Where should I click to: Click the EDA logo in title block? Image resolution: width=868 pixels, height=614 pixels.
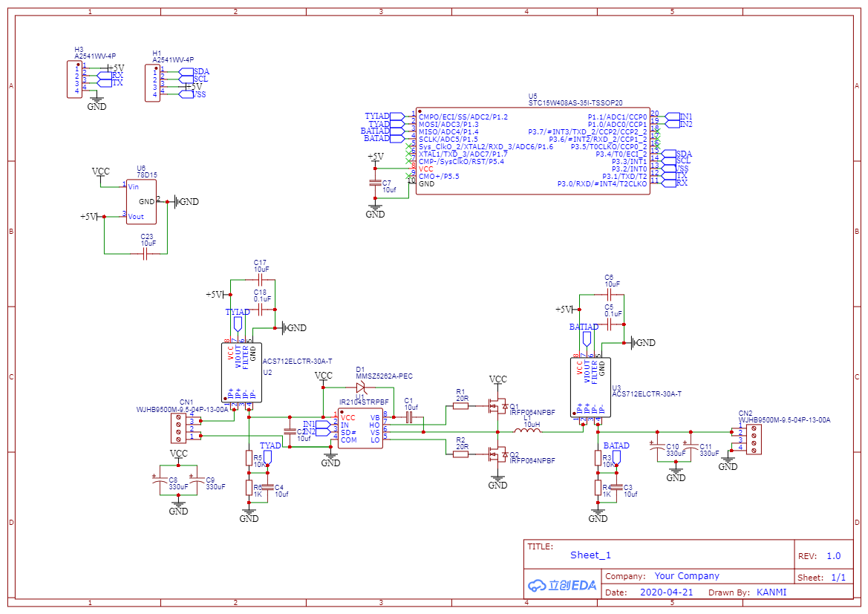[562, 585]
